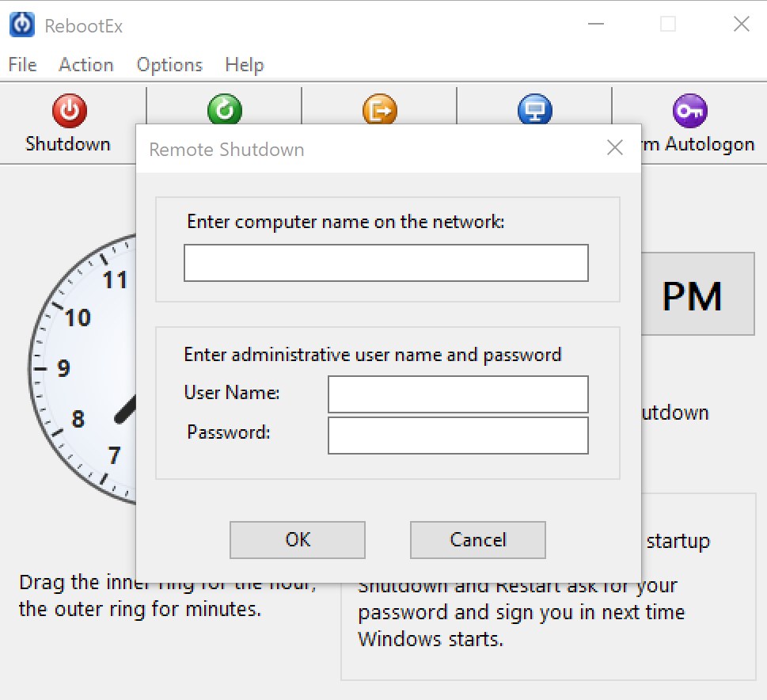Image resolution: width=767 pixels, height=700 pixels.
Task: Click hour 11 on the clock dial
Action: tap(116, 280)
